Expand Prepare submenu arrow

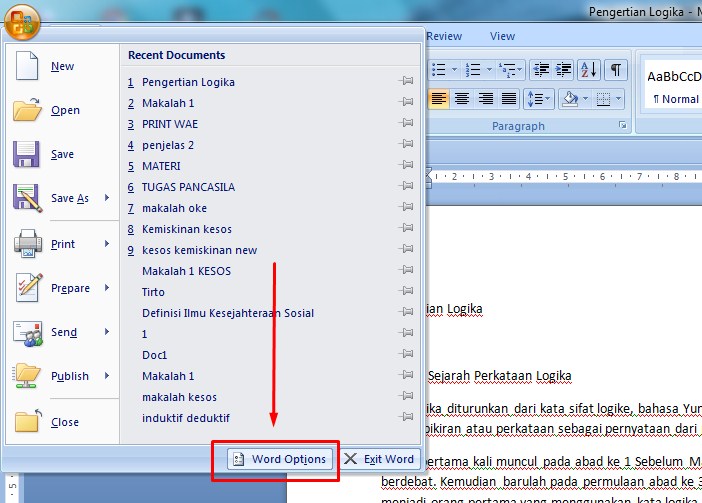(x=107, y=287)
